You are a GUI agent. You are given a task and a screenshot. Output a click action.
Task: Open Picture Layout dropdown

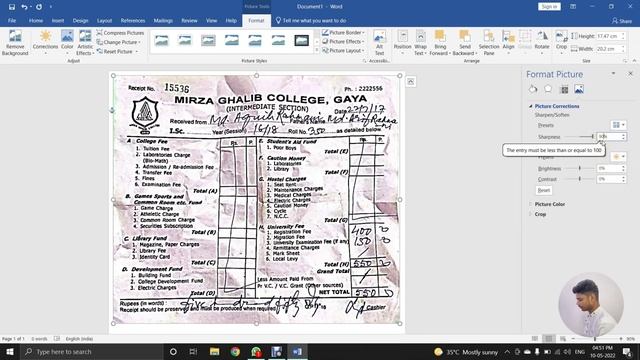(343, 51)
